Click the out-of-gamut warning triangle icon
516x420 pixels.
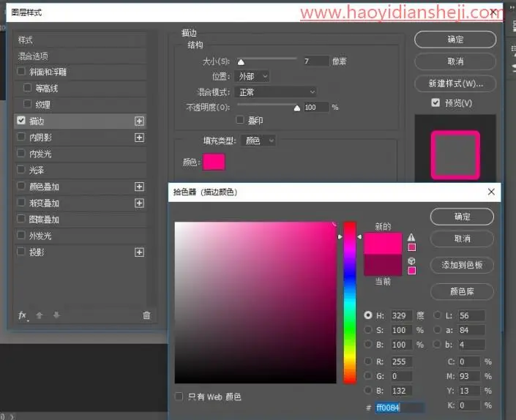(411, 237)
